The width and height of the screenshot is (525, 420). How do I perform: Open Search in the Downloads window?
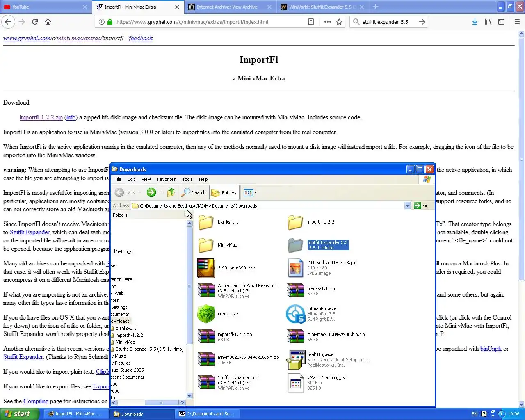pos(194,192)
